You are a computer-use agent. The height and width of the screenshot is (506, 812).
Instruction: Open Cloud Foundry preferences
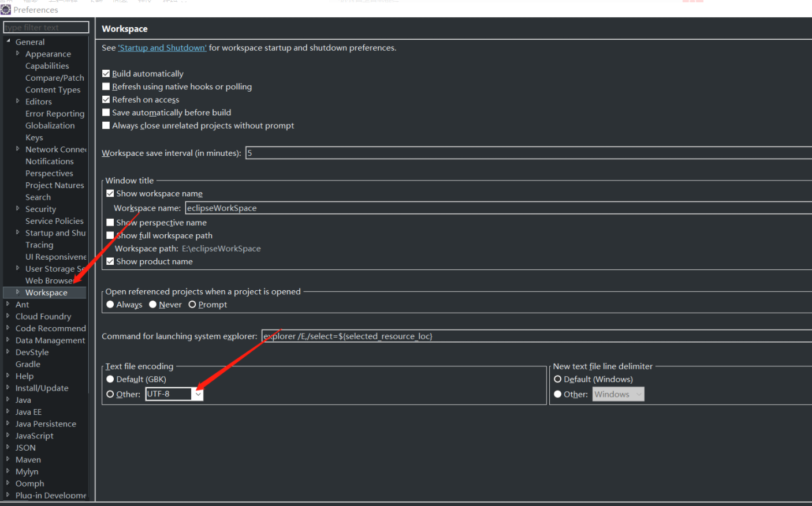pyautogui.click(x=43, y=316)
